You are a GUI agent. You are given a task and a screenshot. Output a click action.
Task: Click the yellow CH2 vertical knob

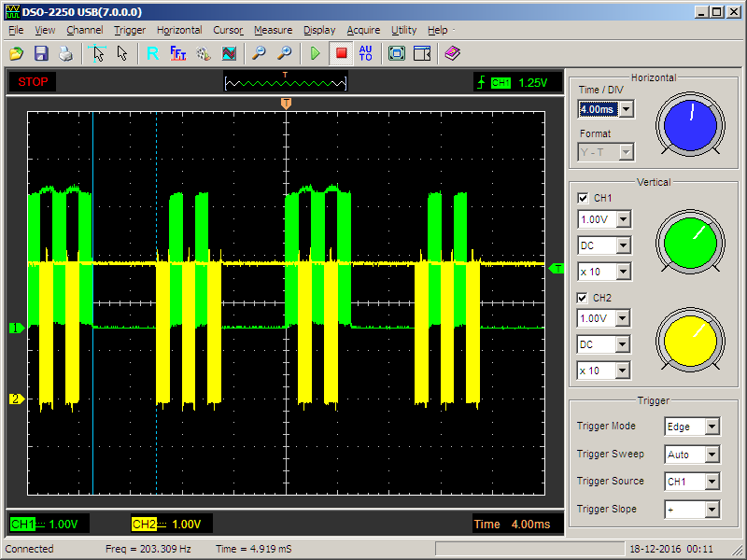690,341
